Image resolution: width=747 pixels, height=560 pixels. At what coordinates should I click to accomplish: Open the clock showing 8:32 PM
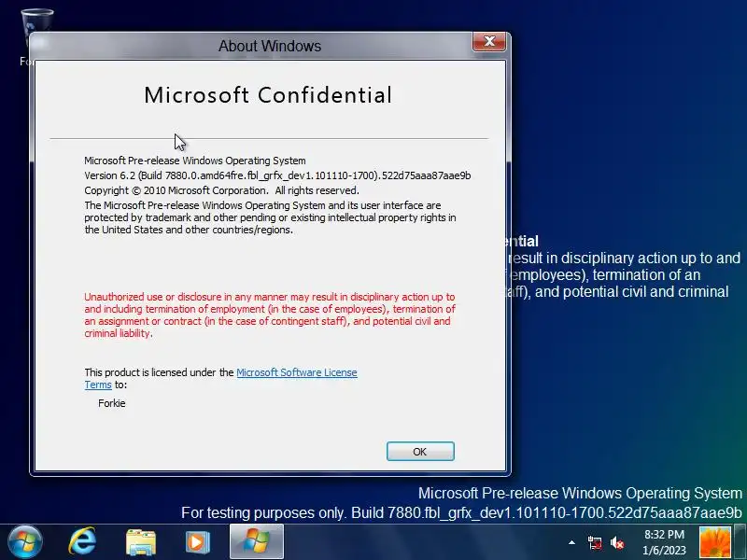[x=664, y=534]
